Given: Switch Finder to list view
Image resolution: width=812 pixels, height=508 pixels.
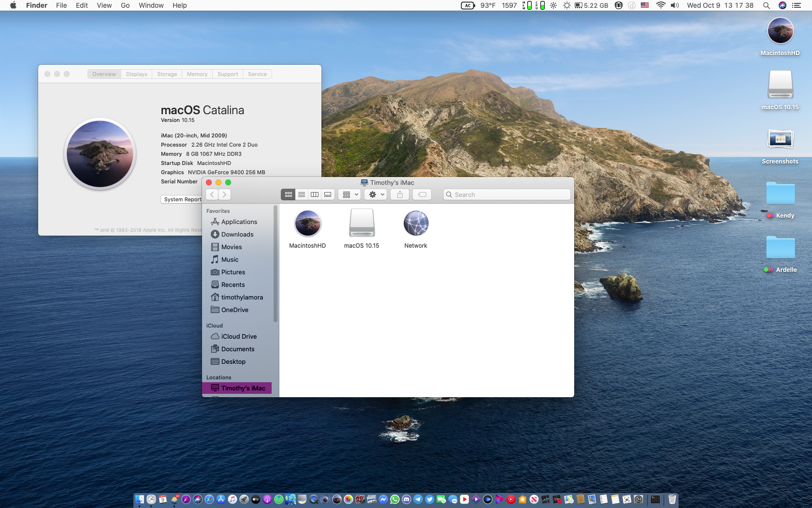Looking at the screenshot, I should [302, 194].
